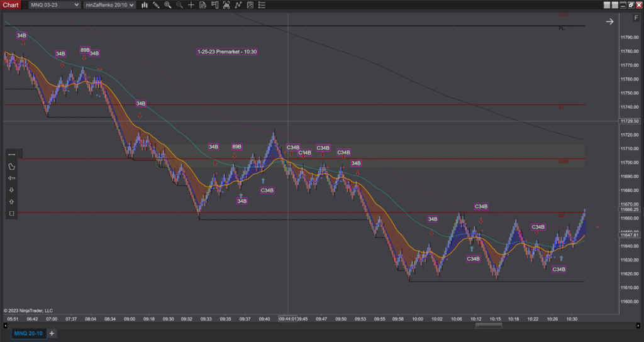Click the bracketed figure toolbar icon
This screenshot has height=342, width=644.
(226, 5)
